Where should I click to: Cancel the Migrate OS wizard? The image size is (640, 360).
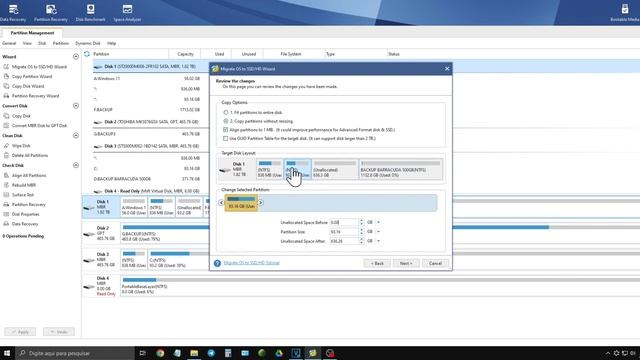(436, 263)
